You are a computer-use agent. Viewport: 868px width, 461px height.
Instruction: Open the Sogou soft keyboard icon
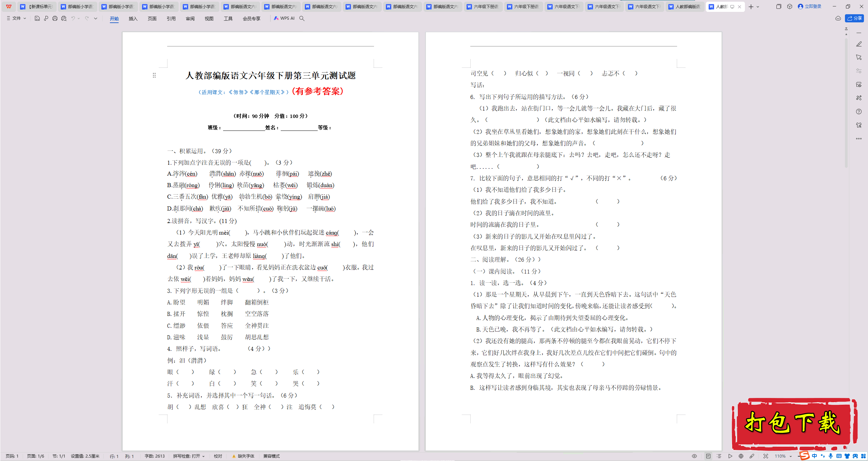pos(839,456)
